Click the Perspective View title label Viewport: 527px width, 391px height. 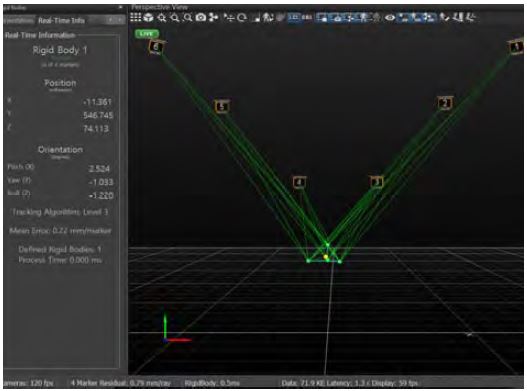pyautogui.click(x=159, y=7)
